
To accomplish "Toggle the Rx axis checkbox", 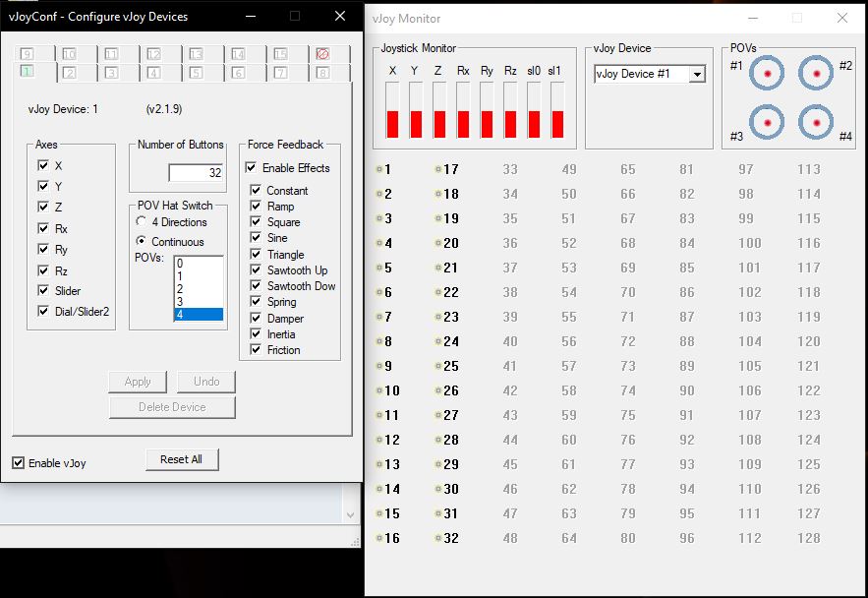I will [x=43, y=228].
